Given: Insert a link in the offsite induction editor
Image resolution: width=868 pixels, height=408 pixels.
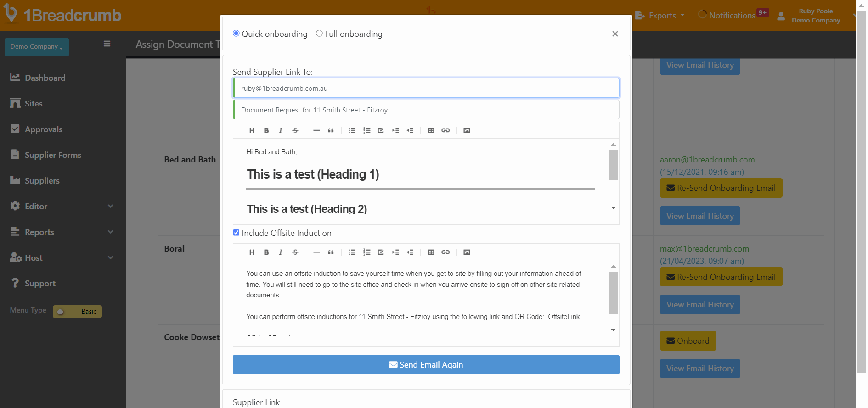Looking at the screenshot, I should tap(445, 252).
